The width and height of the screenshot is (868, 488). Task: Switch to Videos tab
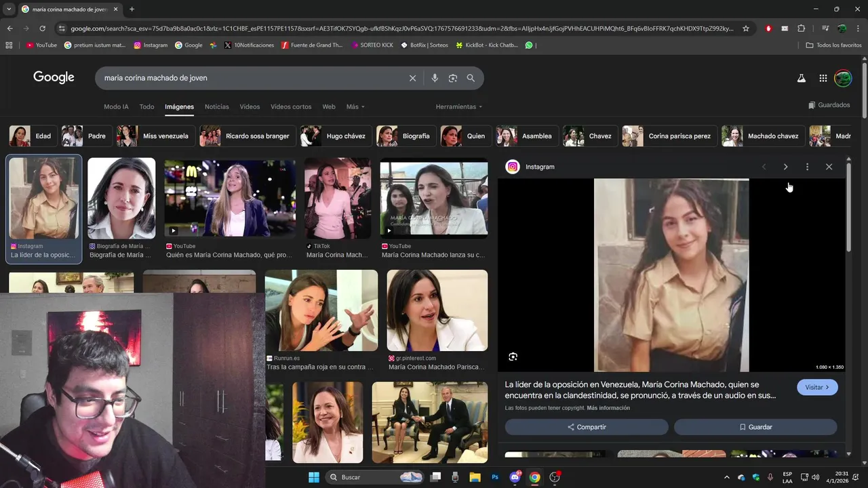pos(250,107)
